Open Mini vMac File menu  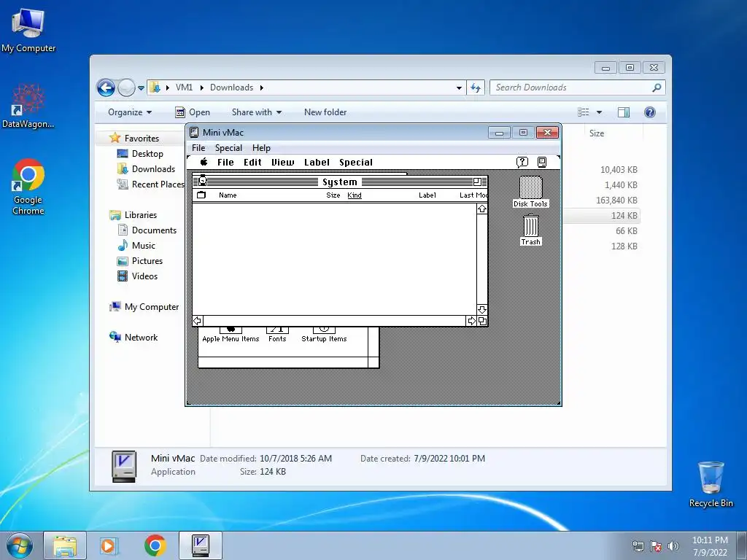(x=198, y=147)
